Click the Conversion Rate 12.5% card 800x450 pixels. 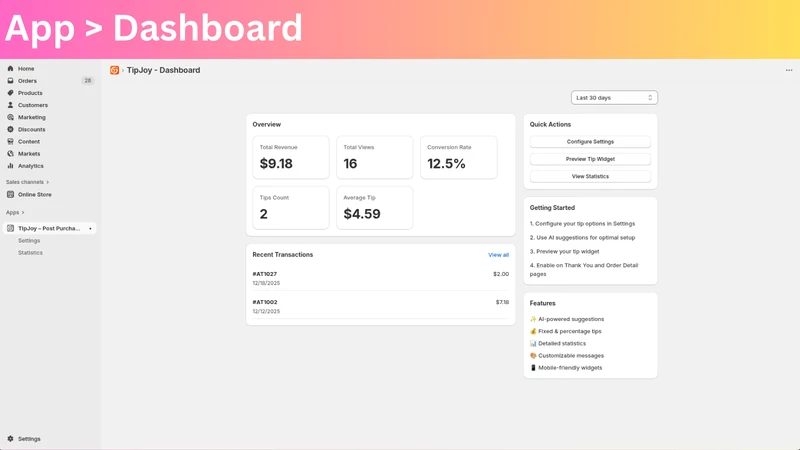point(459,157)
